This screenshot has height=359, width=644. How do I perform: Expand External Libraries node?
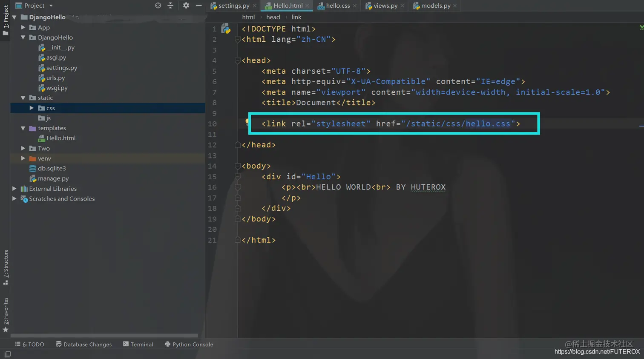14,189
